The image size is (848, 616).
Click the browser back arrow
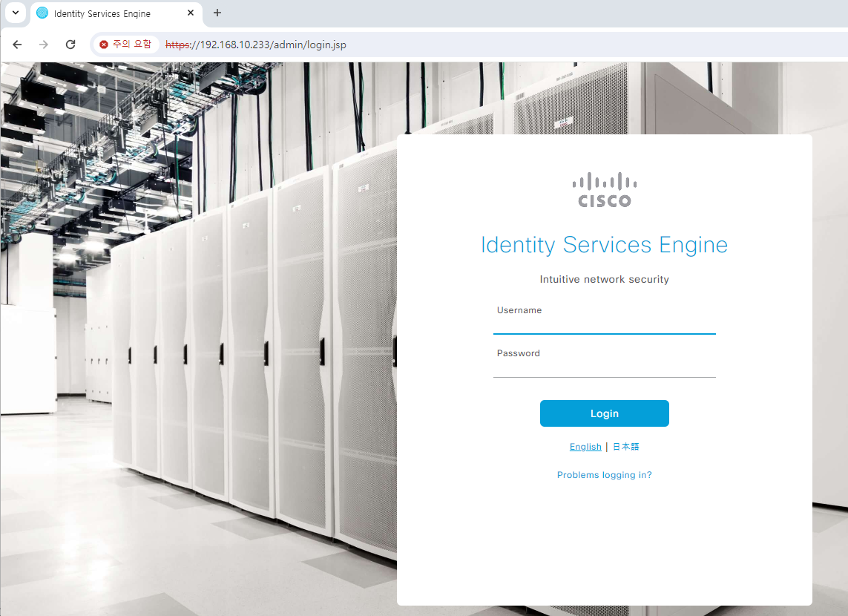[x=17, y=45]
